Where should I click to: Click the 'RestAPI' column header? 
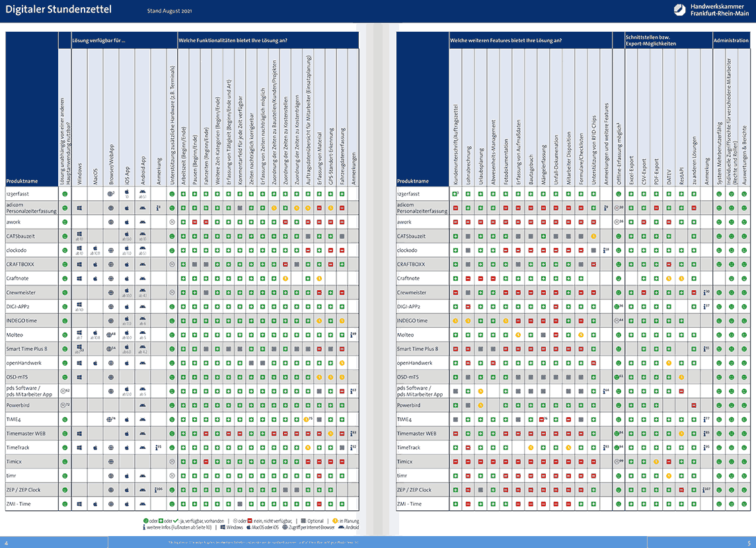click(x=681, y=176)
